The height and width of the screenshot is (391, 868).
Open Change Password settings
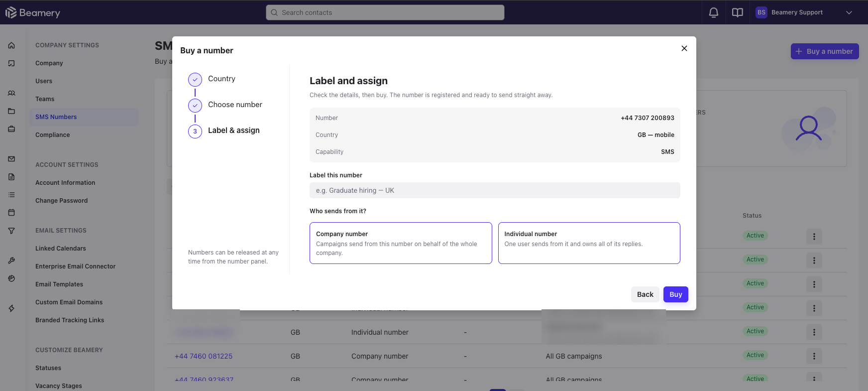62,201
